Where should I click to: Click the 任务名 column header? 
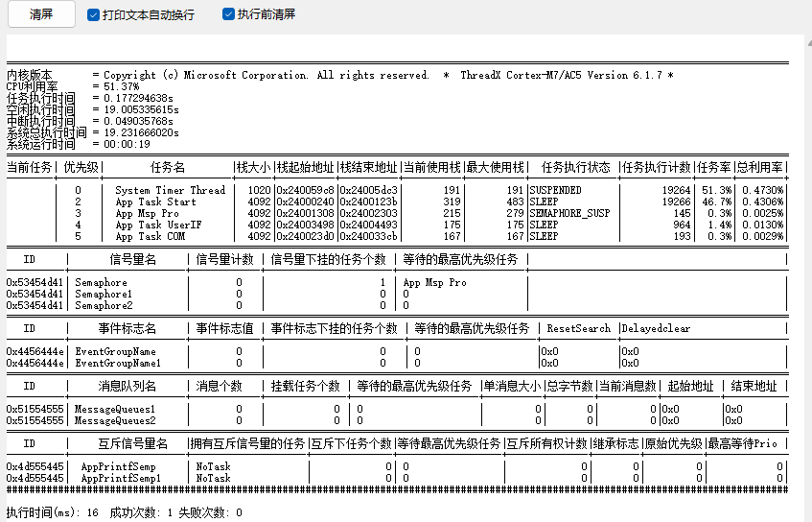click(167, 167)
